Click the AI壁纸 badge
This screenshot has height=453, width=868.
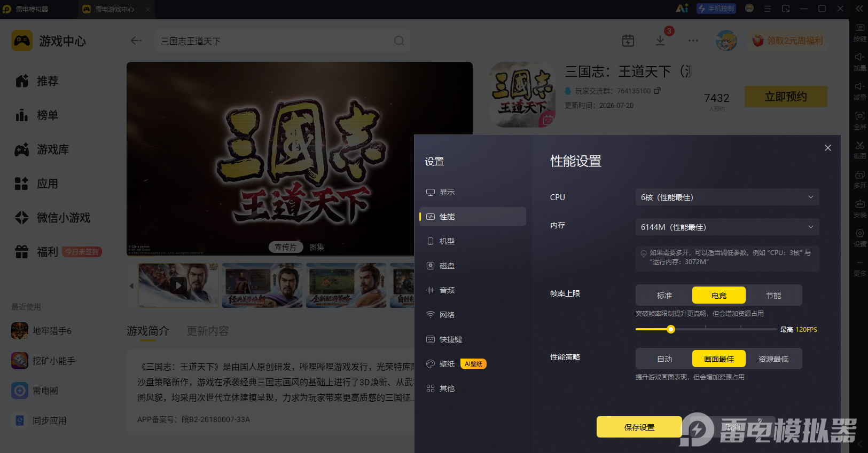click(x=473, y=364)
